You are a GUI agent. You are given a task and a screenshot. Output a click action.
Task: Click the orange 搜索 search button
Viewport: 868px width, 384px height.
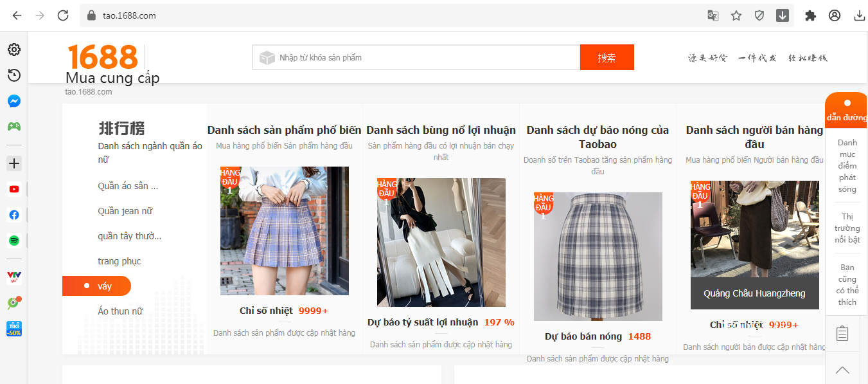pyautogui.click(x=607, y=57)
